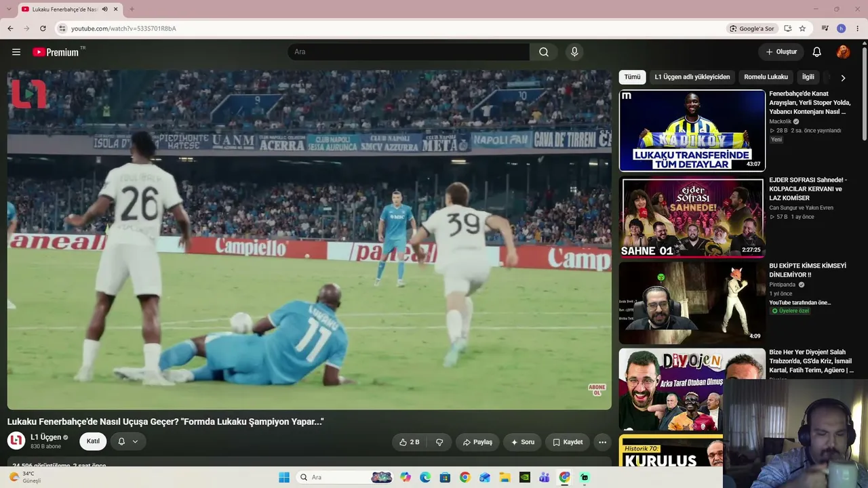
Task: Launch Microsoft Edge from the taskbar
Action: coord(425,477)
